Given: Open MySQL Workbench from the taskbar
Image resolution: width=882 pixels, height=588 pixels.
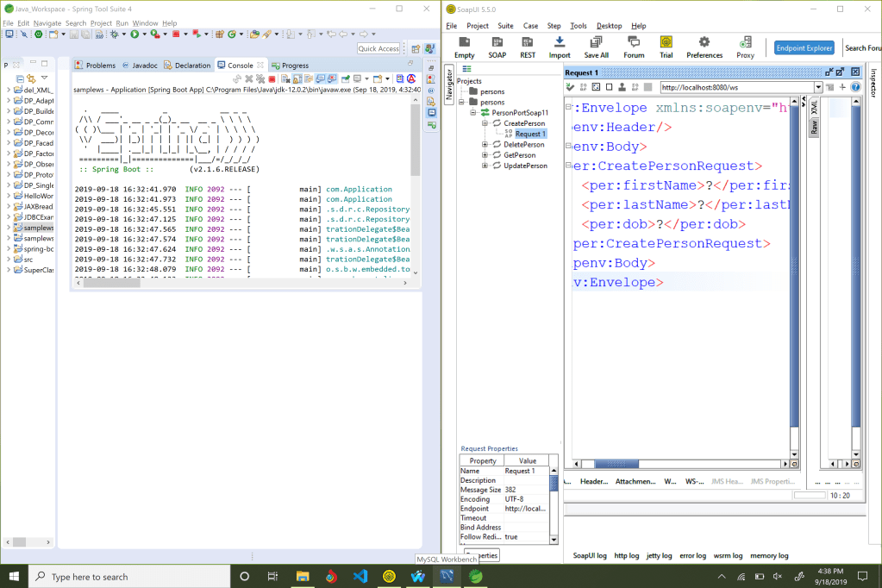Looking at the screenshot, I should point(447,576).
